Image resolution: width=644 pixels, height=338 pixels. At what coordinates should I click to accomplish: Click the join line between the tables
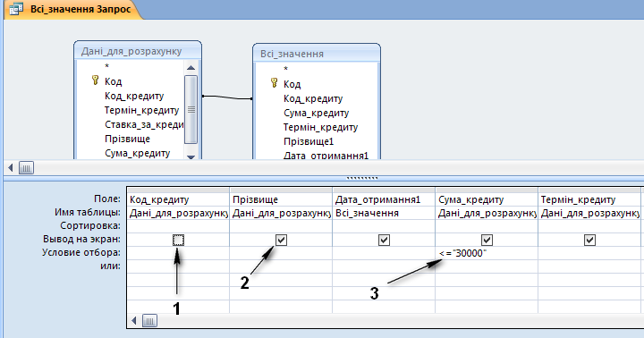(227, 97)
